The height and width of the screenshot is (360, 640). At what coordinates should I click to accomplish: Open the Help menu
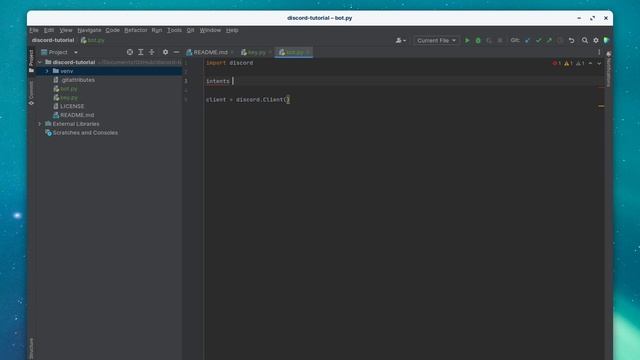pyautogui.click(x=232, y=30)
